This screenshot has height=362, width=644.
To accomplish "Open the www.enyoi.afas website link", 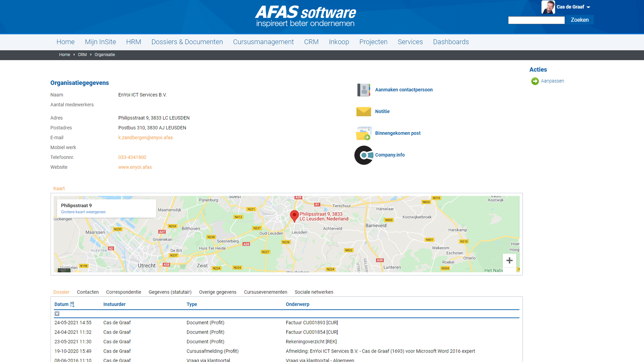I will point(135,167).
